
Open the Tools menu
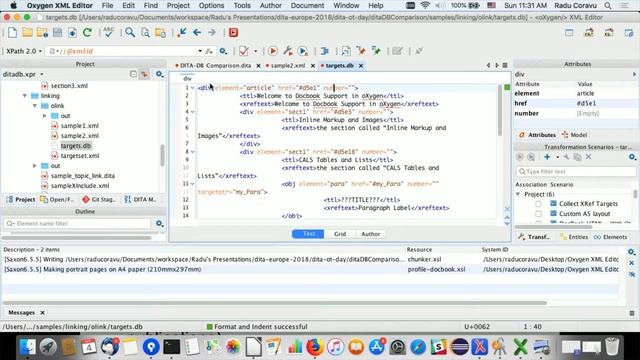[242, 6]
